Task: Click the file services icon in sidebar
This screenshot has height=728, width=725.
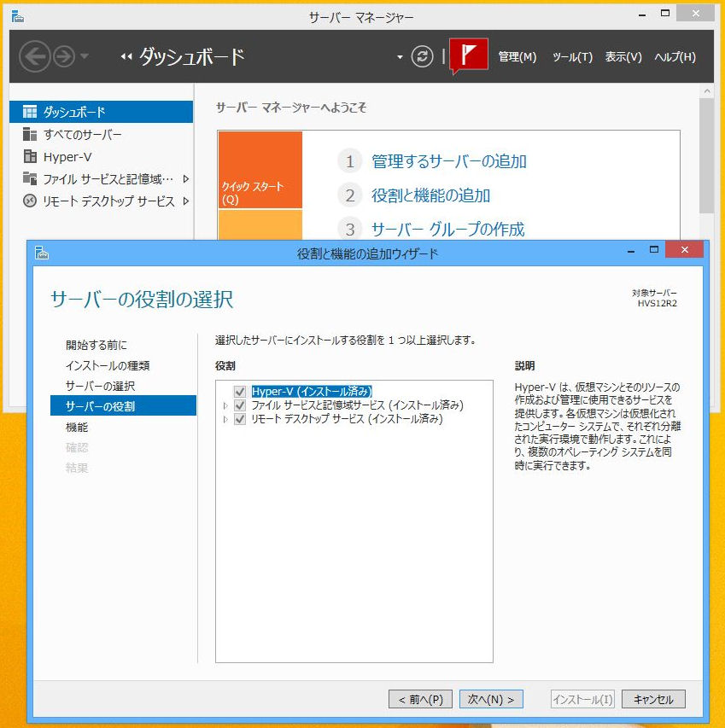Action: [x=30, y=178]
